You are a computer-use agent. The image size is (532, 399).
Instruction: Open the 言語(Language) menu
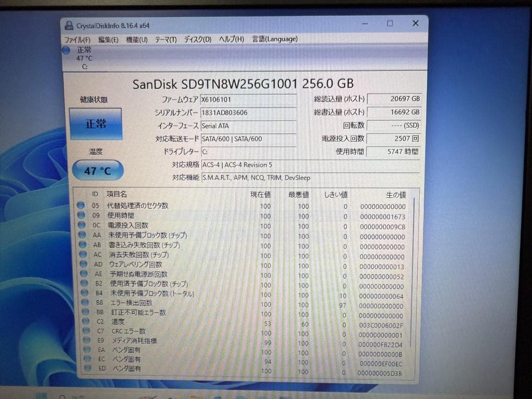click(274, 39)
